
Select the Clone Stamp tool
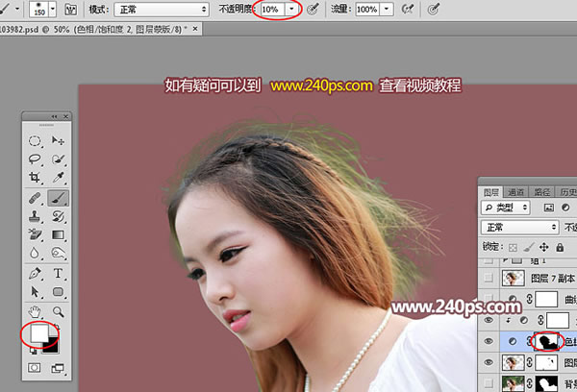(35, 216)
